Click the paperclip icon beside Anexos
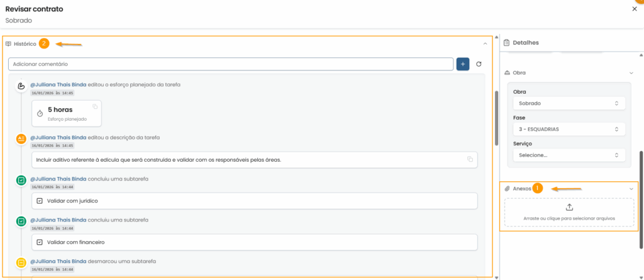Image resolution: width=644 pixels, height=280 pixels. [x=507, y=189]
